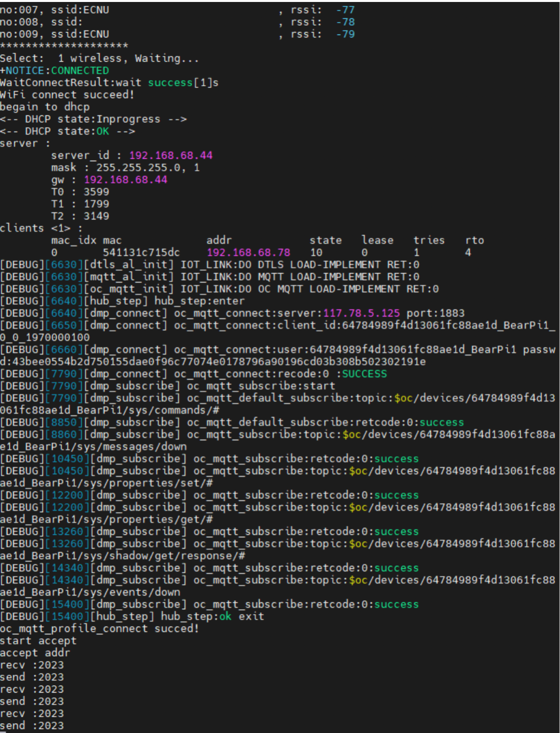Click the 'accept addr' line
Image resolution: width=560 pixels, height=733 pixels.
(35, 653)
